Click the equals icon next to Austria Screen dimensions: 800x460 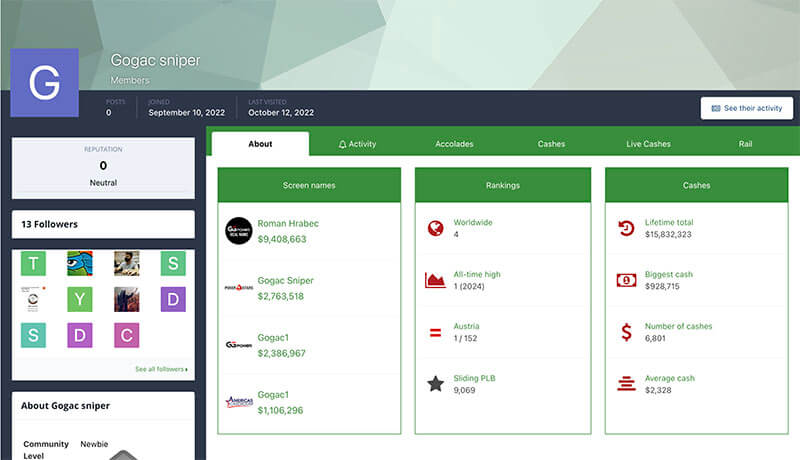435,332
